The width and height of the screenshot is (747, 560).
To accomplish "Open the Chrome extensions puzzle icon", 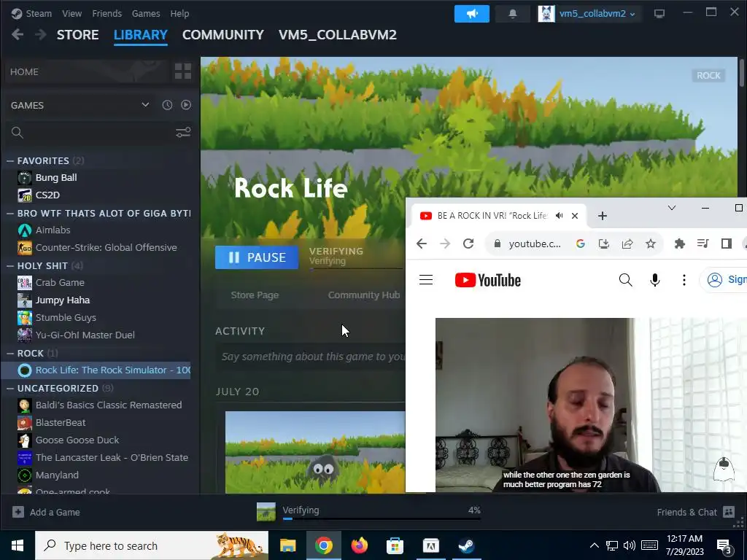I will coord(679,244).
